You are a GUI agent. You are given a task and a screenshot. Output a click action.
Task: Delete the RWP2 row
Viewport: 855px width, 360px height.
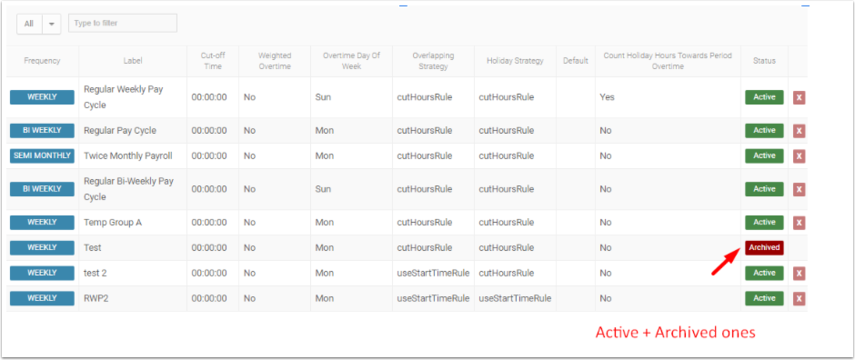pos(799,298)
